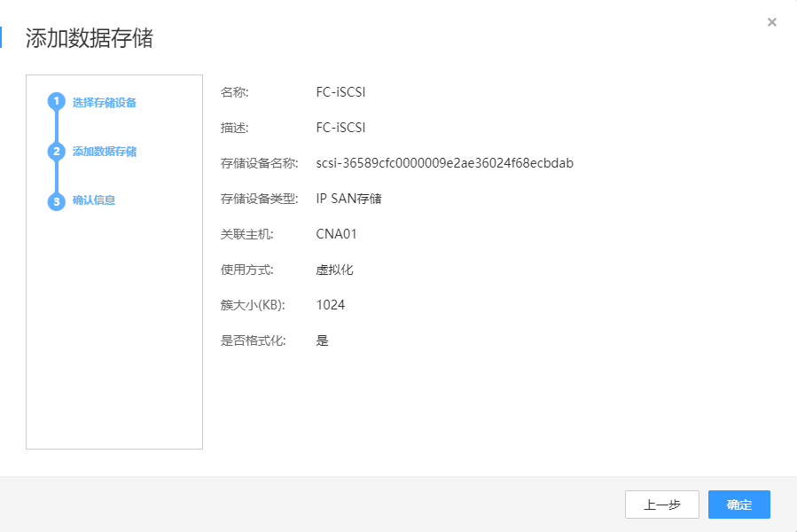This screenshot has height=532, width=797.
Task: Close the dialog with the X icon
Action: point(771,22)
